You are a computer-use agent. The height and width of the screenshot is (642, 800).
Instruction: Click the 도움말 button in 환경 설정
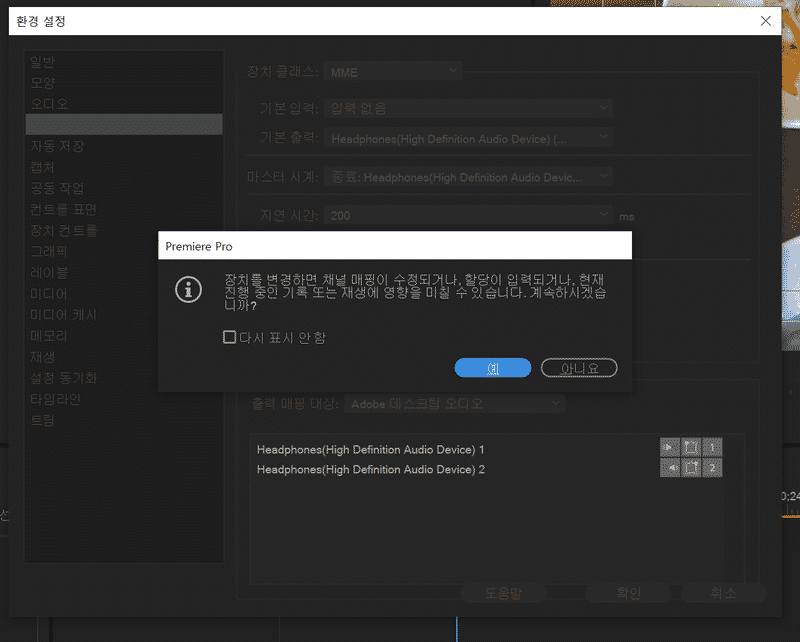pyautogui.click(x=503, y=593)
